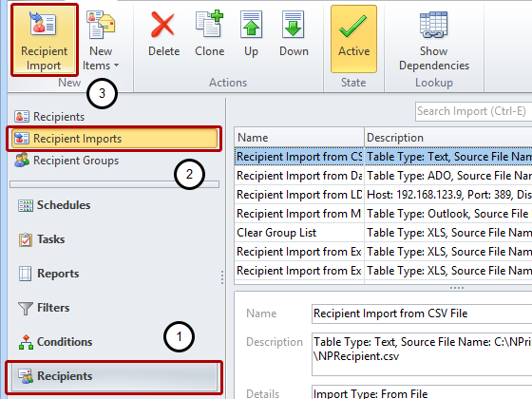Select the Clear Group List row
Viewport: 532px width, 399px height.
click(x=383, y=233)
